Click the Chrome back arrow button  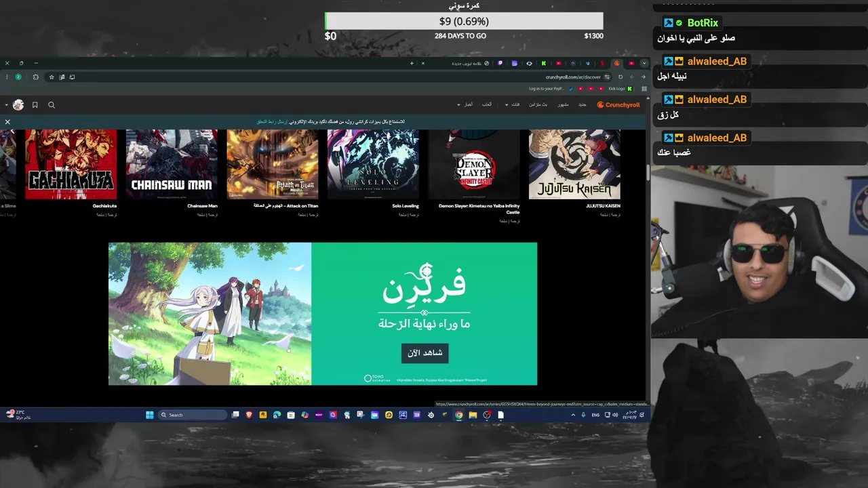click(644, 77)
